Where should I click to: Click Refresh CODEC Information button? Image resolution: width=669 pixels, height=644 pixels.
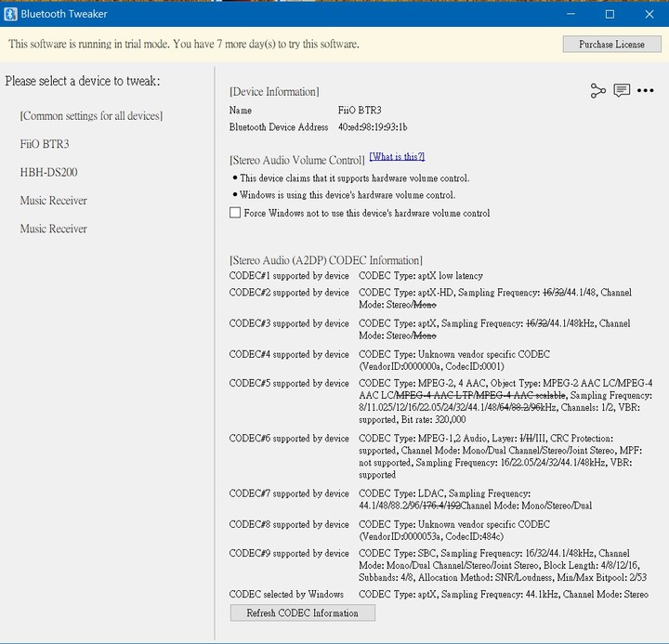[303, 612]
